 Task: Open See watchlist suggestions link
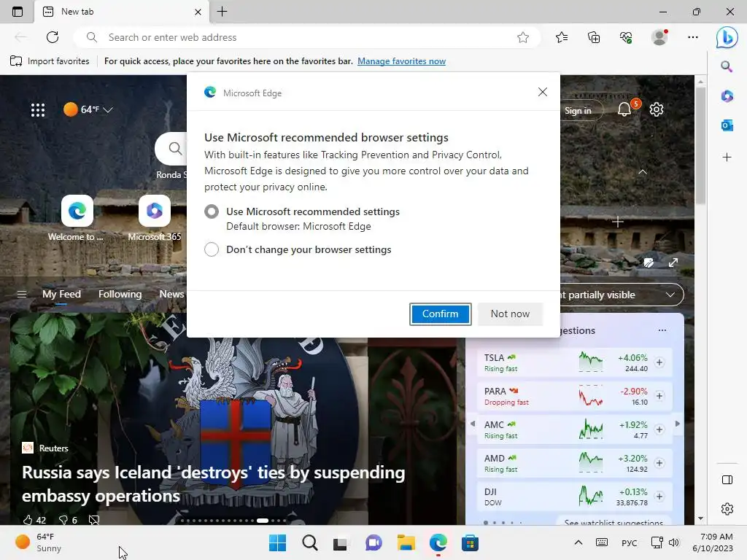tap(614, 522)
